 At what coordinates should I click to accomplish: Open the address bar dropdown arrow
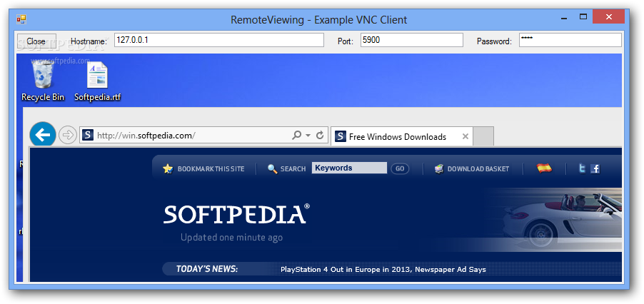pyautogui.click(x=308, y=135)
